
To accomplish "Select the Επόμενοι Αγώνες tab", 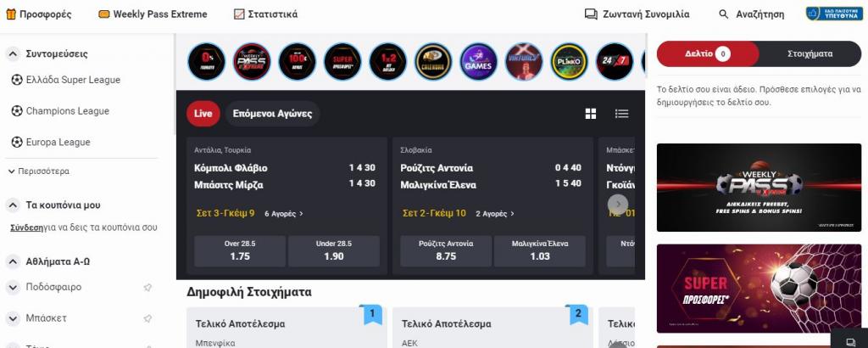I will pyautogui.click(x=272, y=114).
